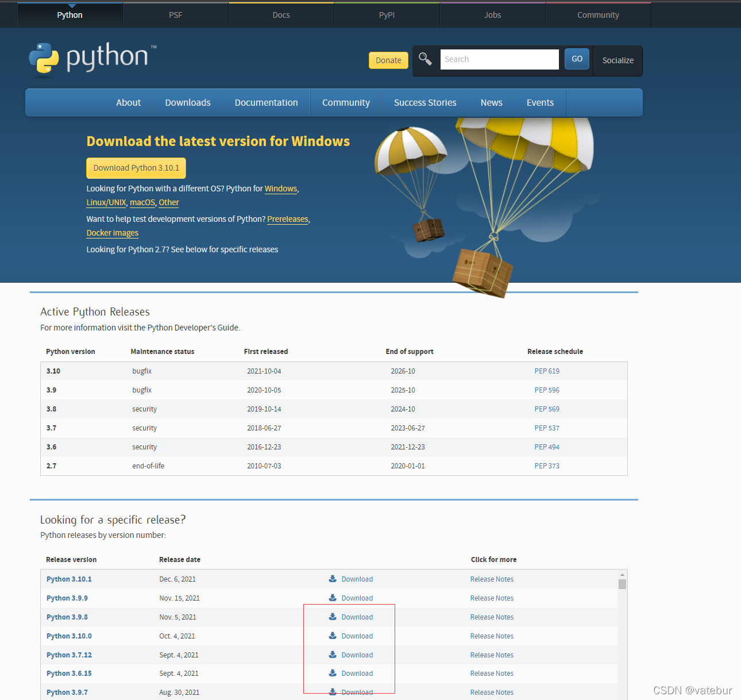Open the Success Stories menu
Screen dimensions: 741x700
coord(425,103)
